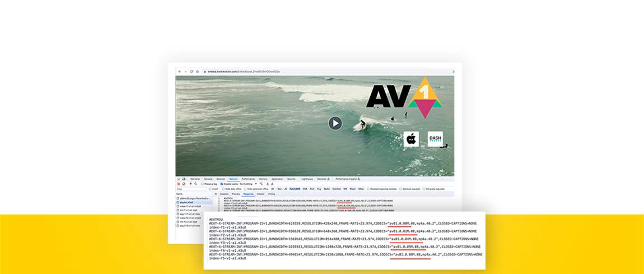Select the All request type filter

click(273, 189)
